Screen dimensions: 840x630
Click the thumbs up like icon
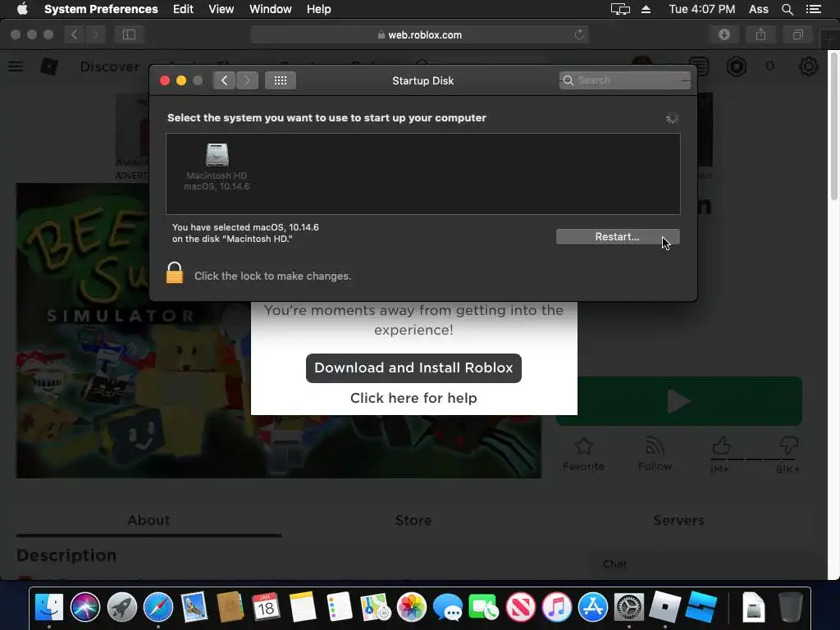pyautogui.click(x=721, y=445)
